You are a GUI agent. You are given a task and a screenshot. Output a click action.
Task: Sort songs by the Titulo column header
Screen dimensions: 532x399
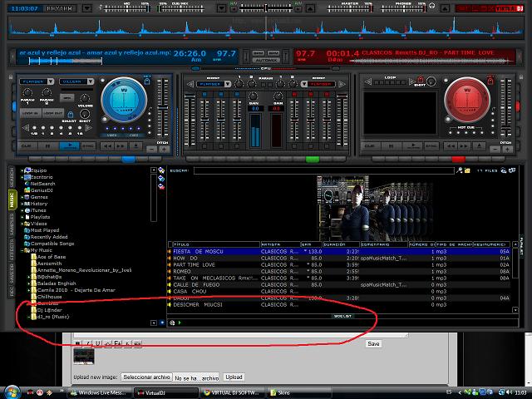(216, 244)
